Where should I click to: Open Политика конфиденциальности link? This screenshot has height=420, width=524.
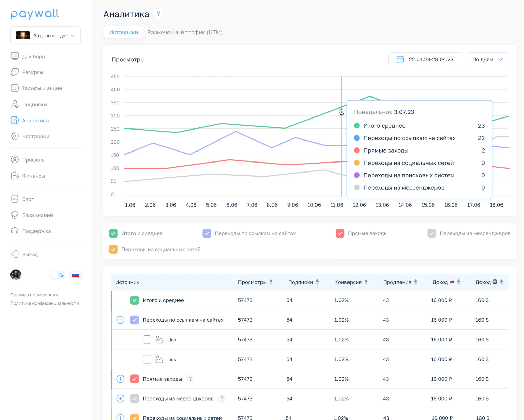(x=45, y=303)
